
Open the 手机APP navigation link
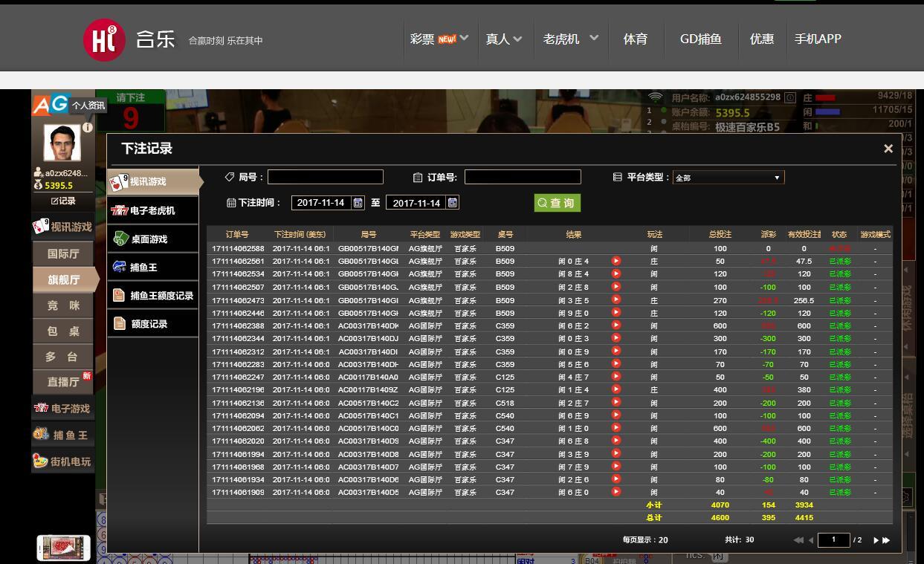(x=818, y=39)
